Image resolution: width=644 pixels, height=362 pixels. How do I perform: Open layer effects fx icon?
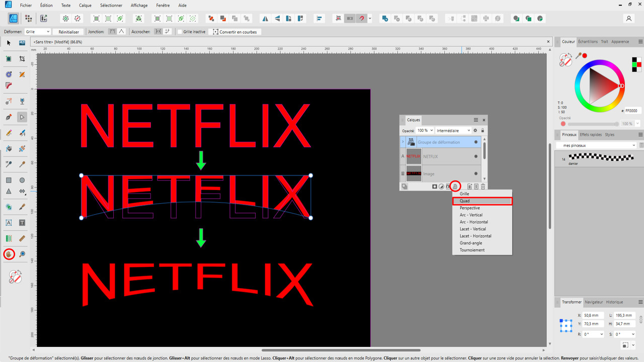pos(448,187)
